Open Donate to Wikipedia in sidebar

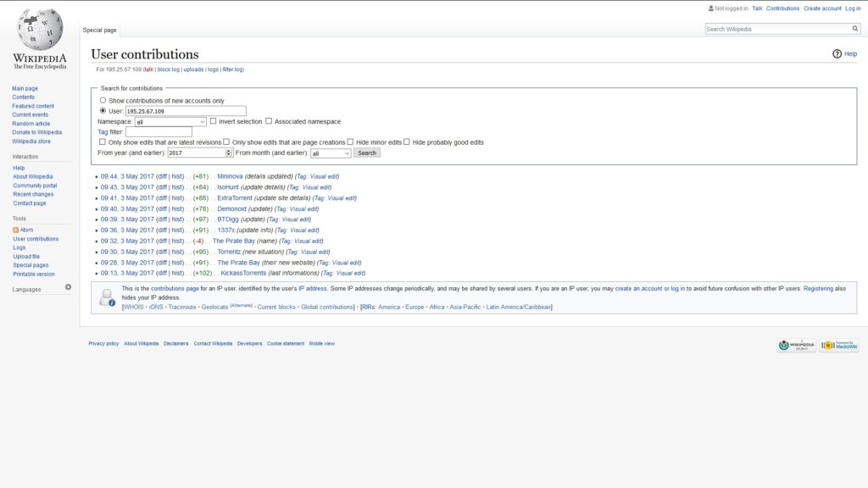[x=37, y=133]
